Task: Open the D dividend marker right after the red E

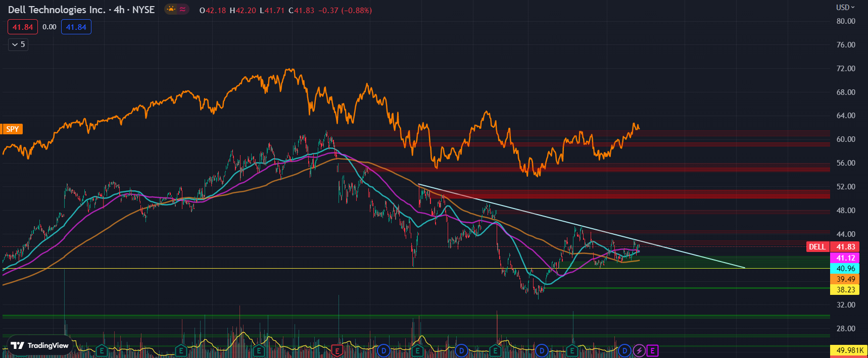Action: point(384,350)
